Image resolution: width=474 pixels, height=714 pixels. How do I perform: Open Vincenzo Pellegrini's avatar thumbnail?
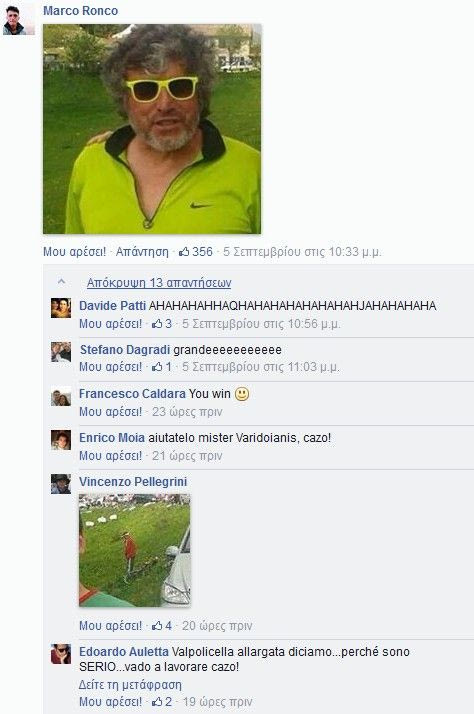61,484
